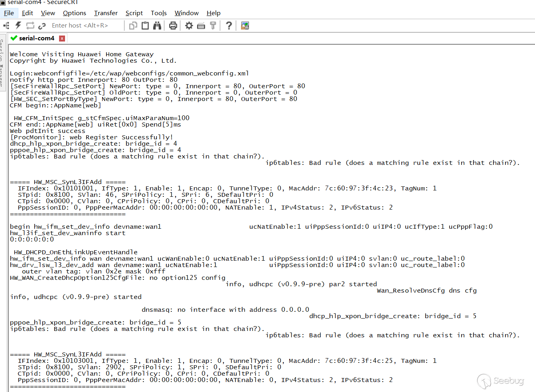Click the SecureFX picture-lock toolbar icon
This screenshot has width=535, height=392.
pyautogui.click(x=245, y=26)
